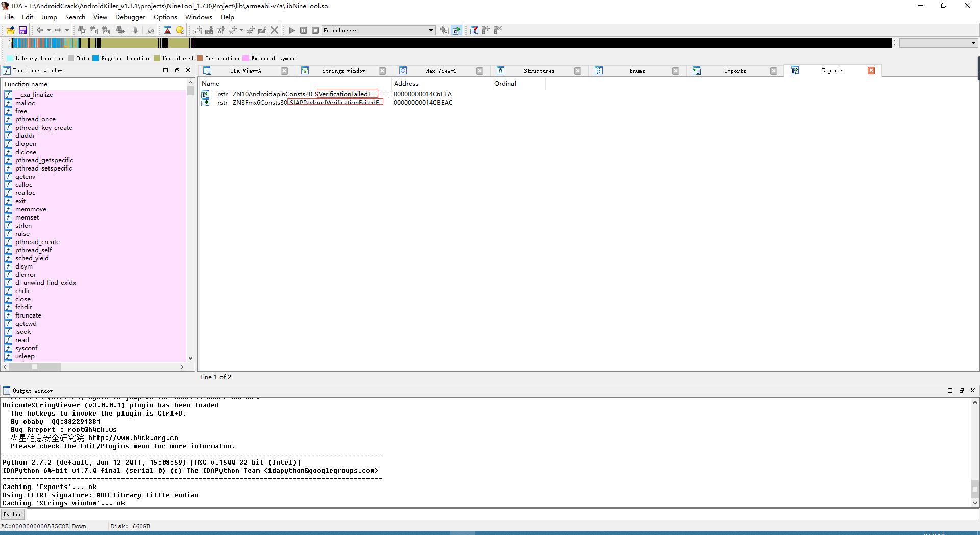This screenshot has width=980, height=535.
Task: Switch to the Strings window tab
Action: [343, 71]
